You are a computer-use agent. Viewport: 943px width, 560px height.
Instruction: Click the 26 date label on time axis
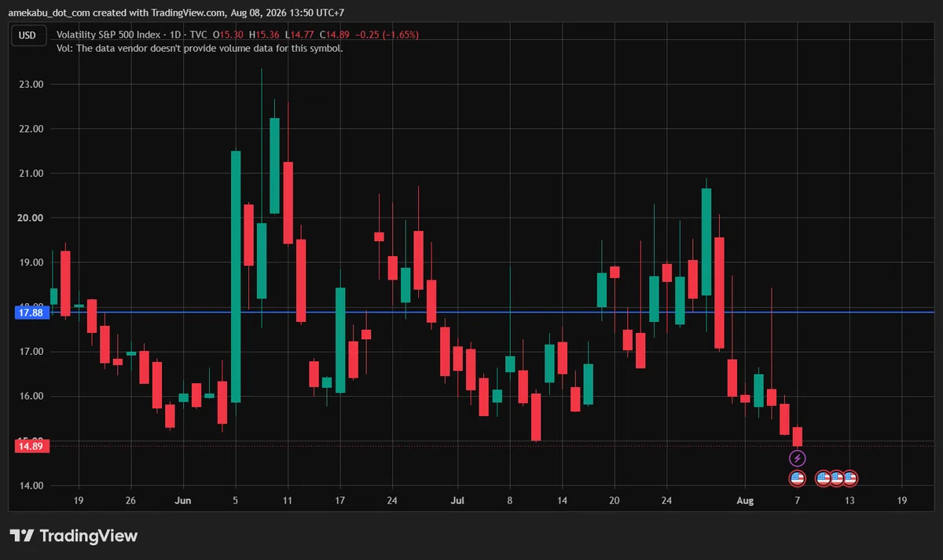tap(130, 500)
